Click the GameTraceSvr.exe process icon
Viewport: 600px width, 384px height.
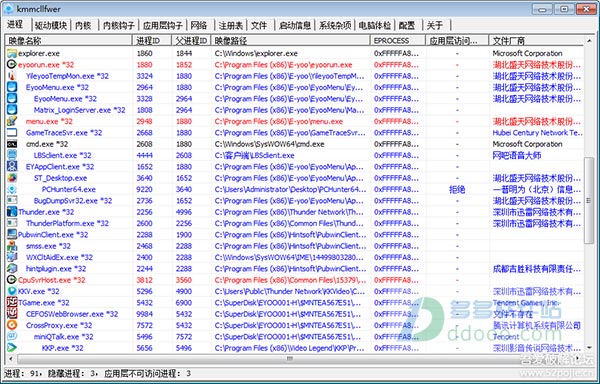tap(12, 133)
